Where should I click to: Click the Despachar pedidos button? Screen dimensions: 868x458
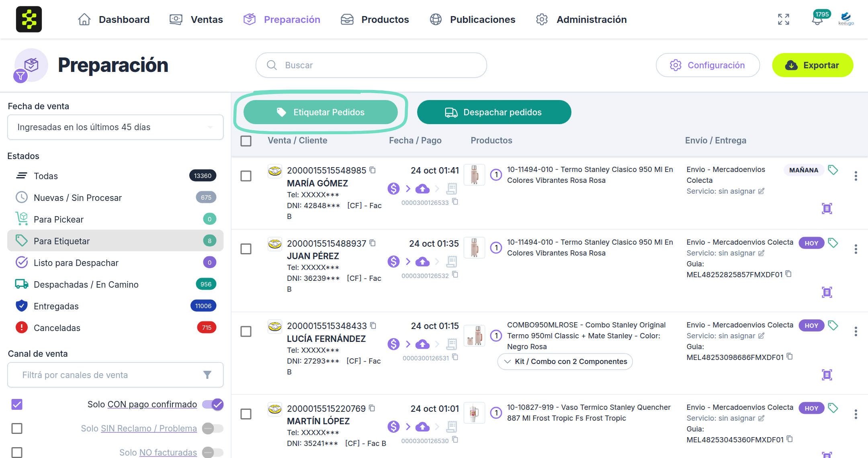494,112
